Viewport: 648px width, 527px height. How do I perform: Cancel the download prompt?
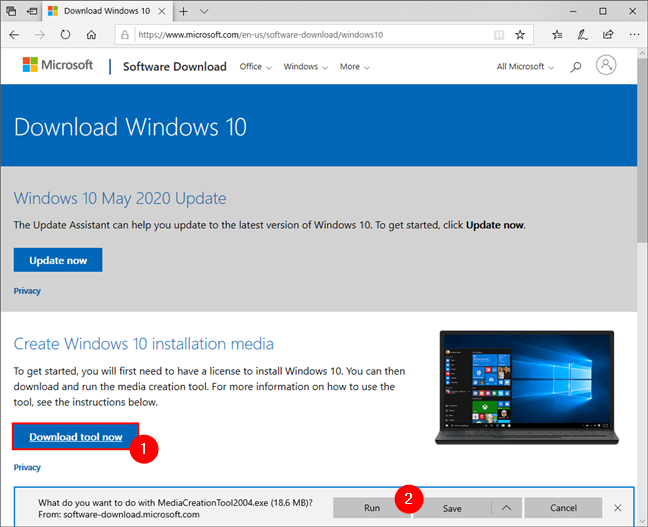[563, 508]
